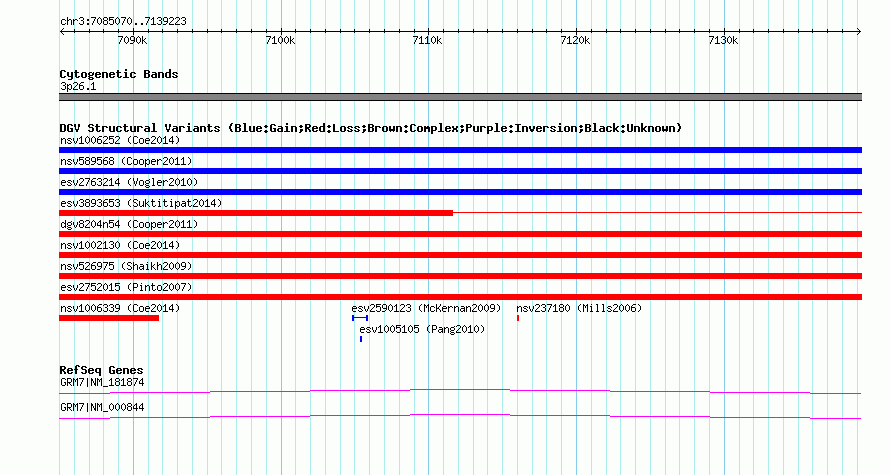Click the Cytogenetic Bands track title
This screenshot has height=475, width=890.
[x=119, y=74]
